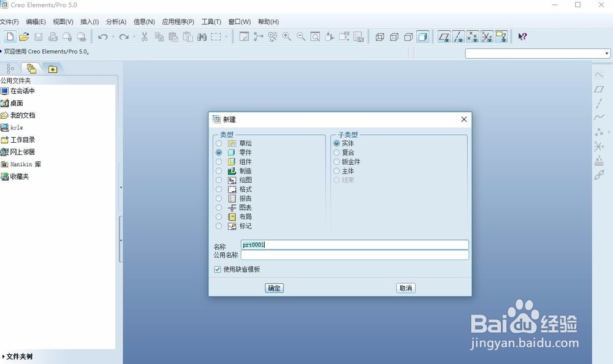This screenshot has width=613, height=364.
Task: Click the Paste Special icon
Action: coord(188,37)
